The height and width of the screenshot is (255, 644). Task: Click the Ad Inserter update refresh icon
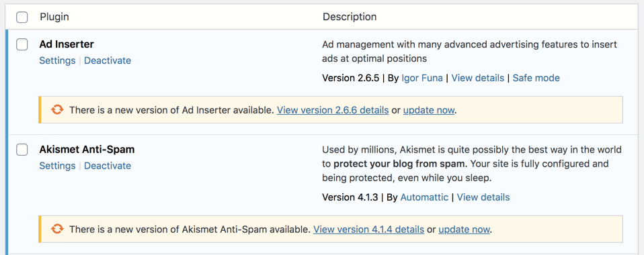point(57,110)
